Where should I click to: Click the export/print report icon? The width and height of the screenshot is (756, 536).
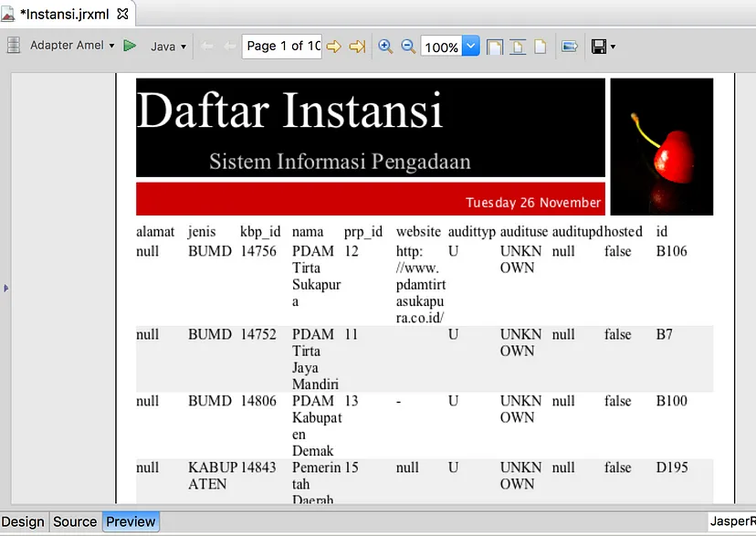pyautogui.click(x=570, y=47)
